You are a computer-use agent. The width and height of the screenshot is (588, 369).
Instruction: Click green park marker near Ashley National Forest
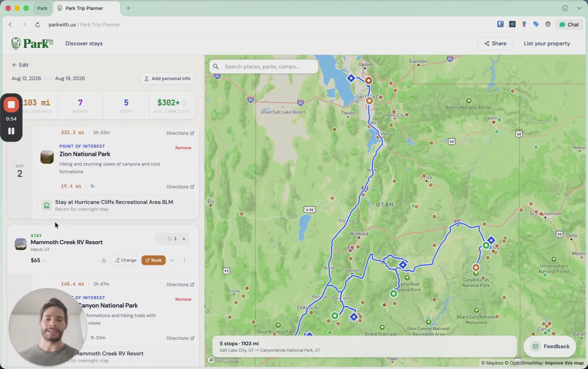click(469, 101)
